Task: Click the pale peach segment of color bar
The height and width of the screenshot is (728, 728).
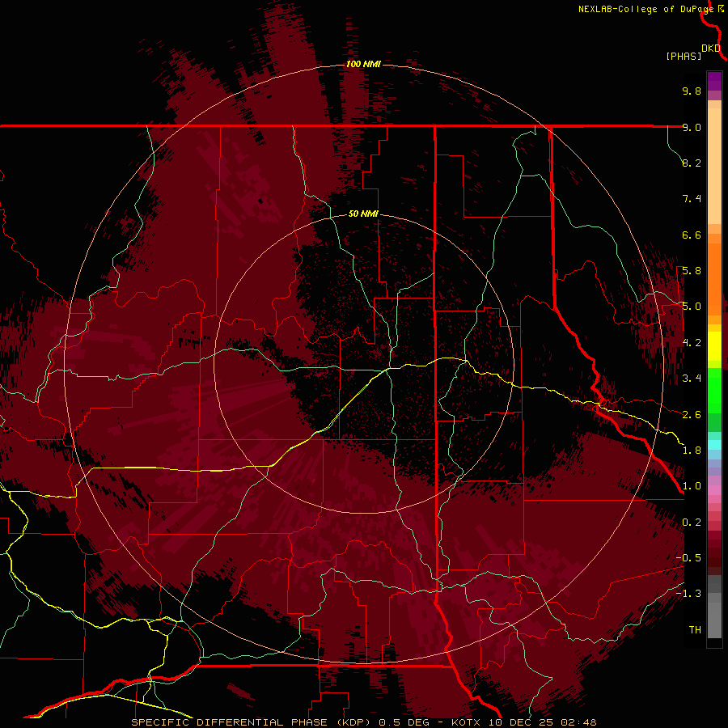Action: pyautogui.click(x=714, y=166)
